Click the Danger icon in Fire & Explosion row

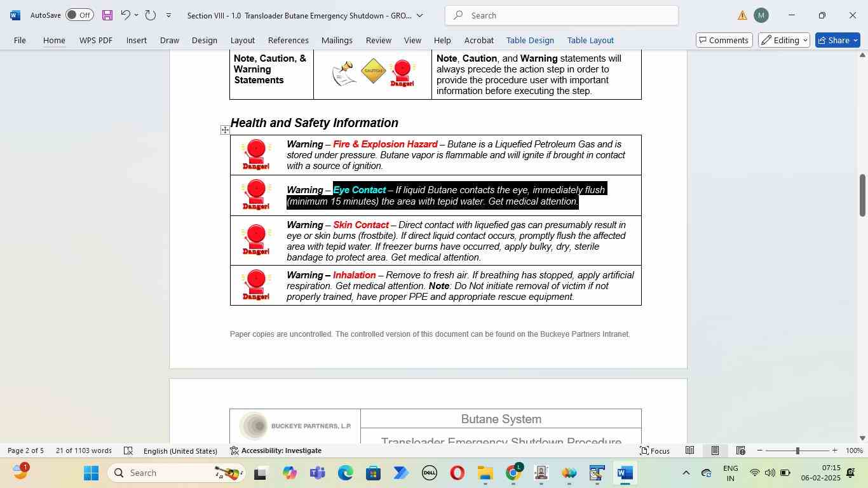[x=256, y=155]
